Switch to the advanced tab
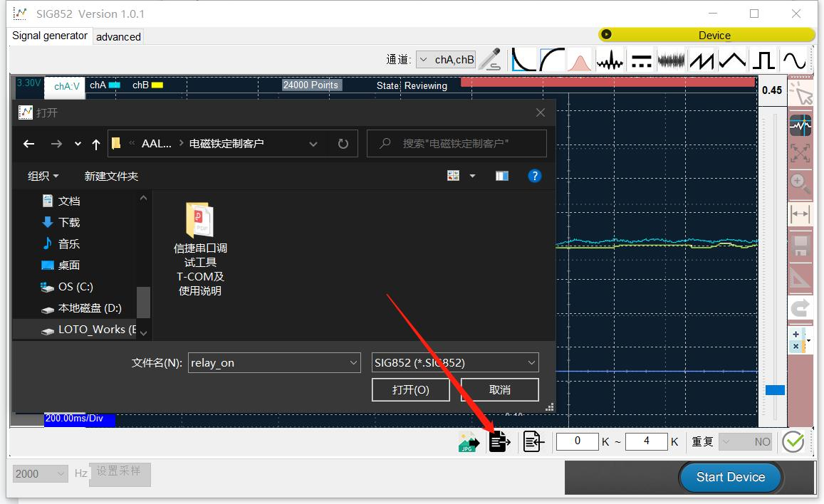This screenshot has height=504, width=824. pos(118,37)
